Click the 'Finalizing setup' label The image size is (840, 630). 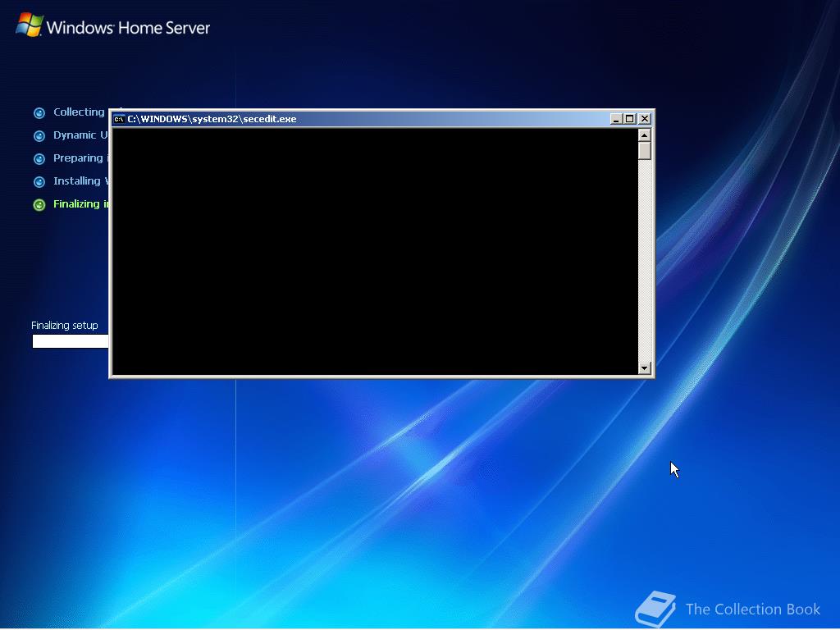(65, 325)
